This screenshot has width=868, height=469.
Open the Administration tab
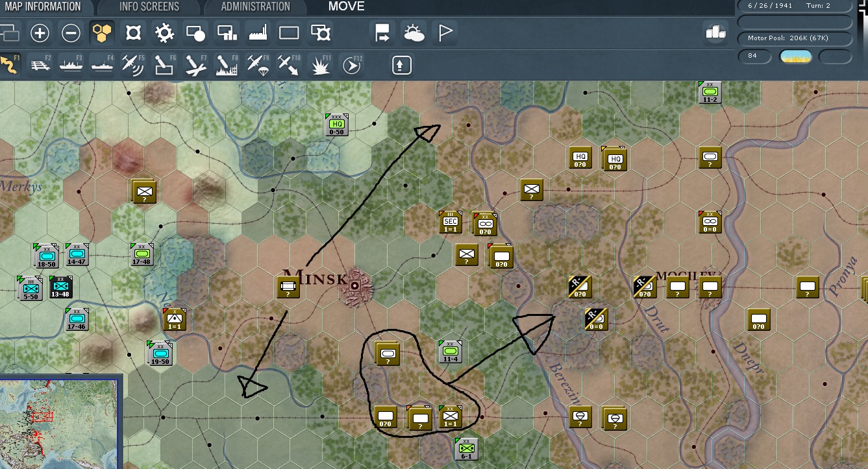[x=255, y=7]
